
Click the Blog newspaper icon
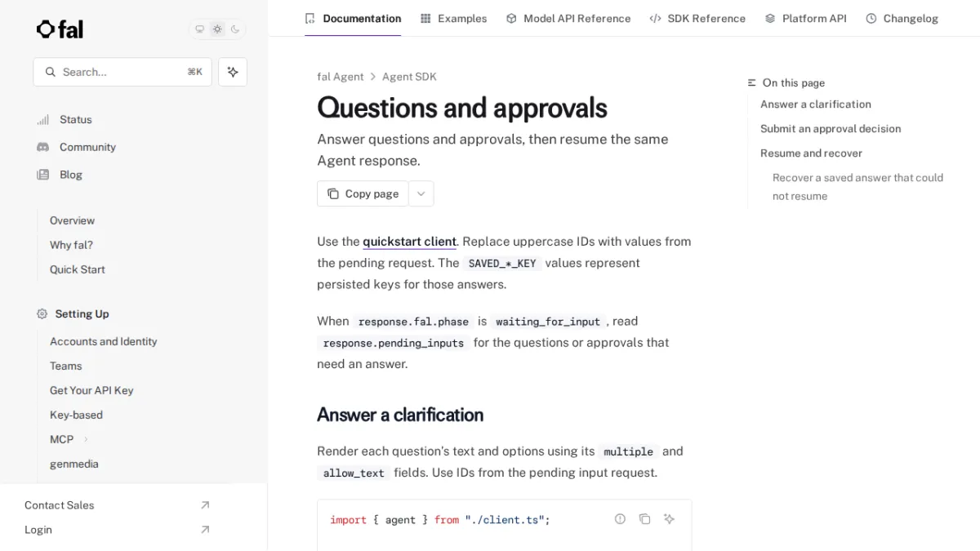[x=42, y=175]
